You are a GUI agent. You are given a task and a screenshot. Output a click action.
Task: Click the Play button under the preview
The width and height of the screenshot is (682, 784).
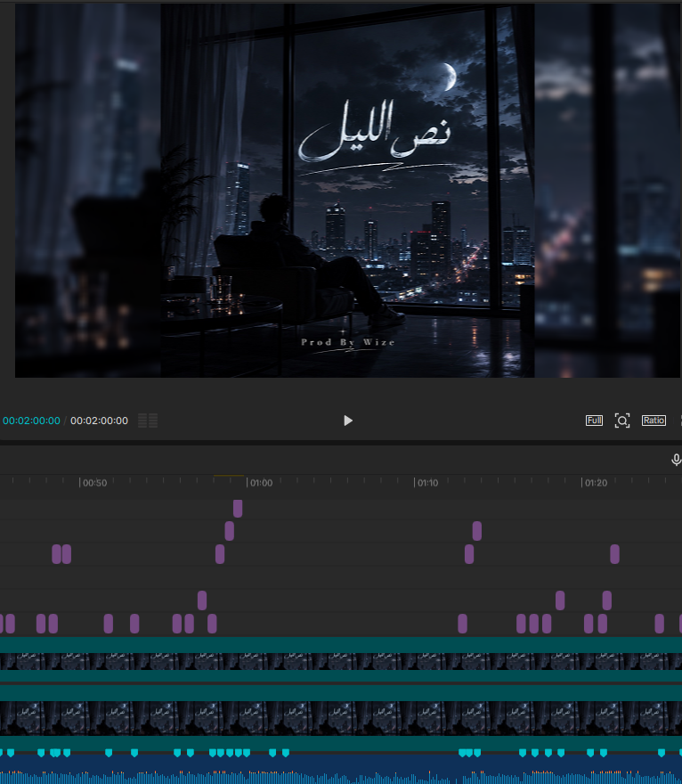(x=348, y=421)
